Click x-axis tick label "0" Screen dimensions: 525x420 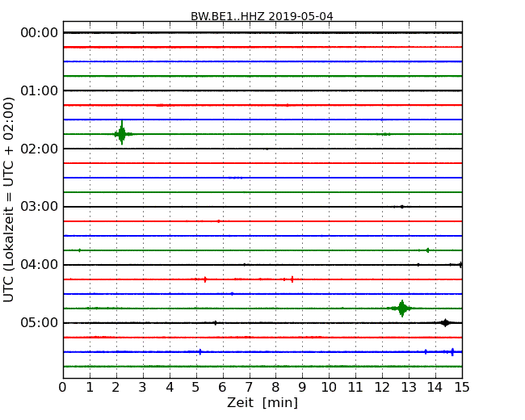pos(63,388)
